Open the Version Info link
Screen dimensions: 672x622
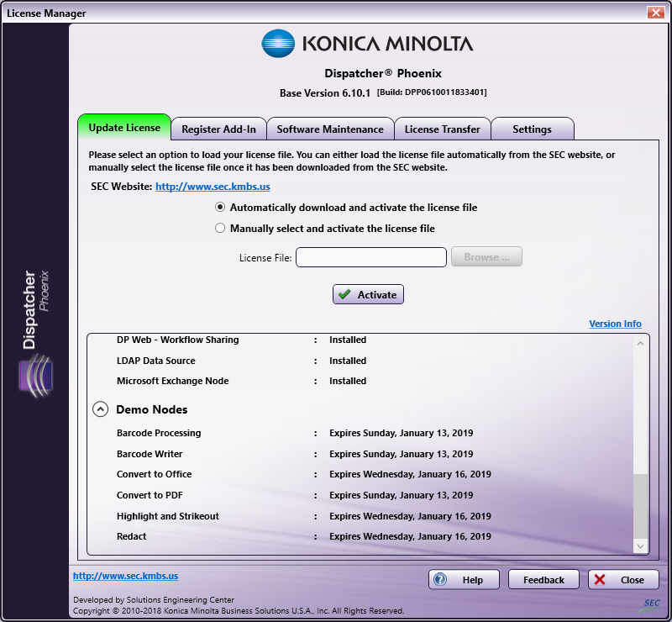615,324
